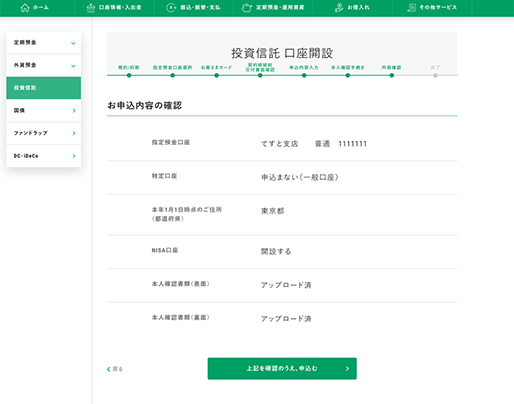Click the home icon in top navigation
The width and height of the screenshot is (514, 404).
pyautogui.click(x=25, y=7)
